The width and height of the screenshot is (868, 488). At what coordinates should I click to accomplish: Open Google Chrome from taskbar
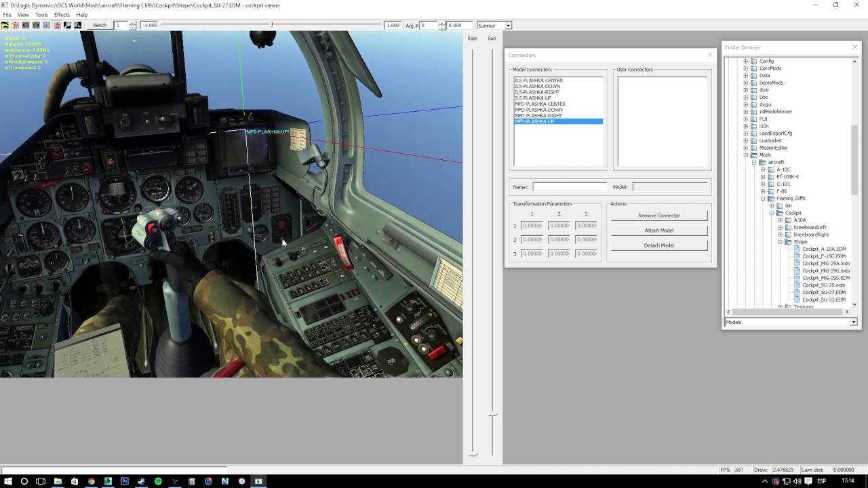click(91, 481)
